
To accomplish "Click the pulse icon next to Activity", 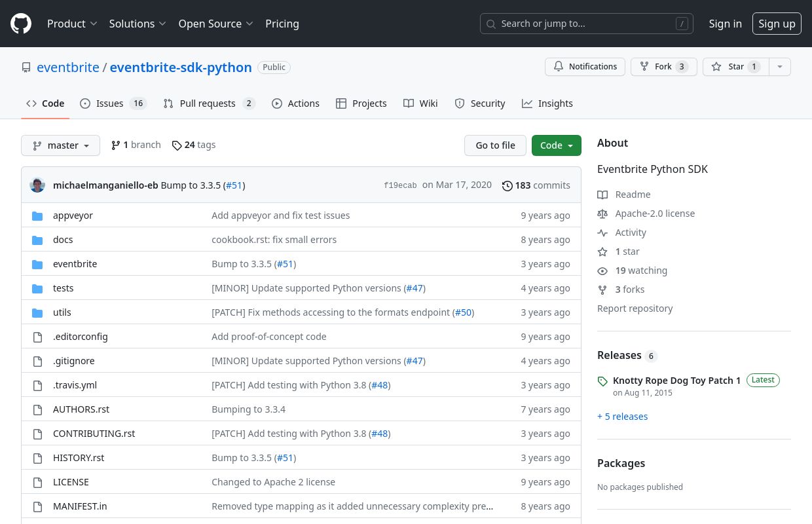I will [602, 233].
